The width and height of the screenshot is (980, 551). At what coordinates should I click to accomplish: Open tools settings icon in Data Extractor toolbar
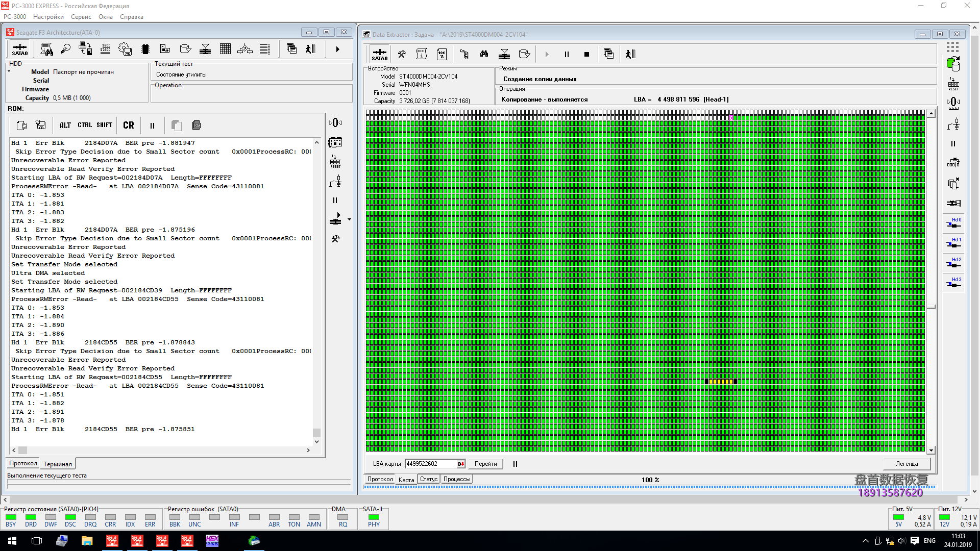click(x=402, y=54)
